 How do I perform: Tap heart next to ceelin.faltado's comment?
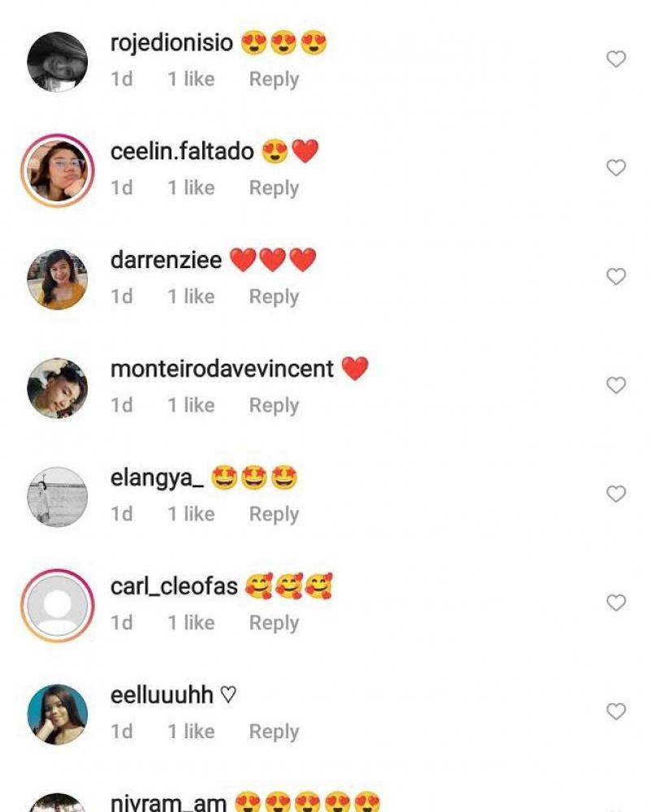click(x=617, y=168)
